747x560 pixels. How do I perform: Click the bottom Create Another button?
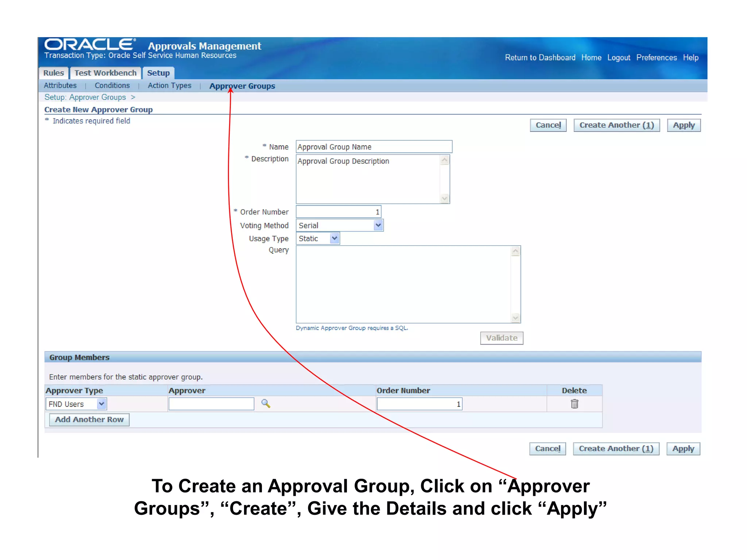[x=616, y=449]
